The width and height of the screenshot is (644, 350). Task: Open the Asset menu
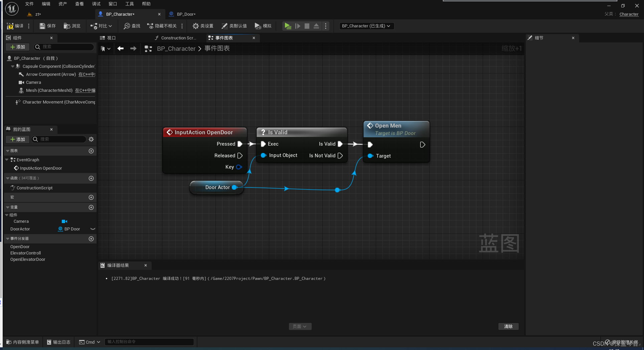pos(63,4)
